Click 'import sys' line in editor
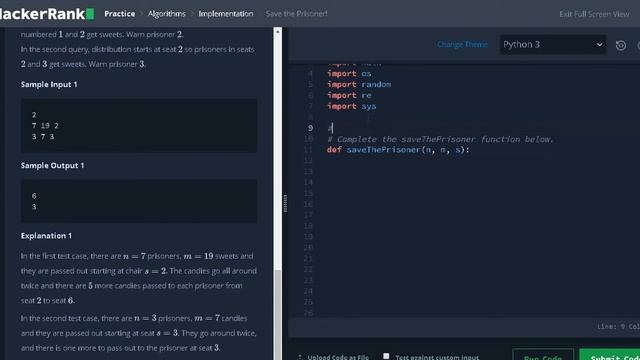The height and width of the screenshot is (360, 640). (351, 106)
